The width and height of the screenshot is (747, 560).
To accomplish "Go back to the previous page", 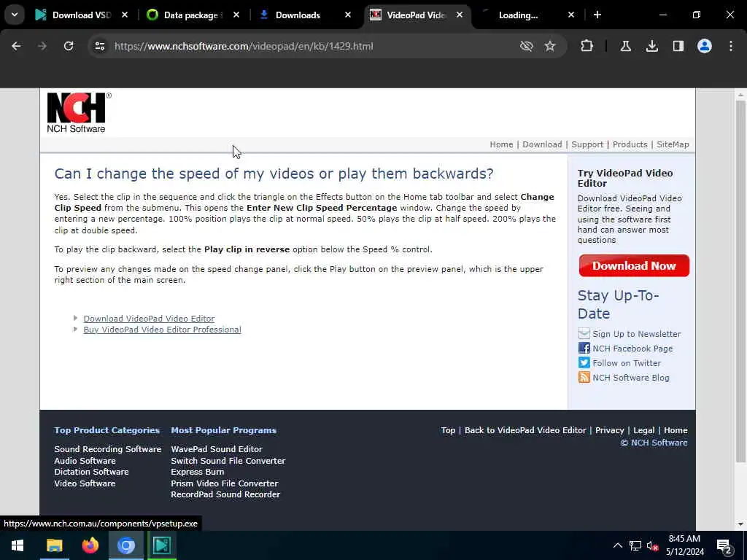I will pyautogui.click(x=16, y=46).
